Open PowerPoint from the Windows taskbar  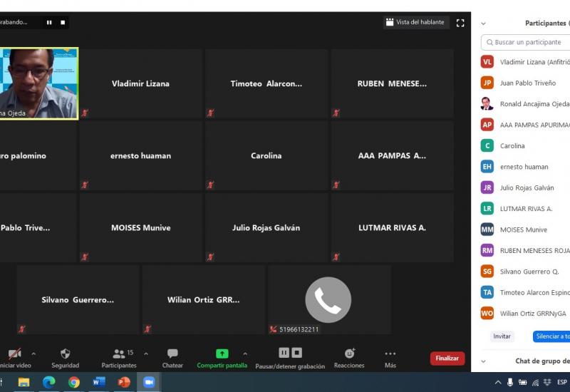tap(124, 382)
